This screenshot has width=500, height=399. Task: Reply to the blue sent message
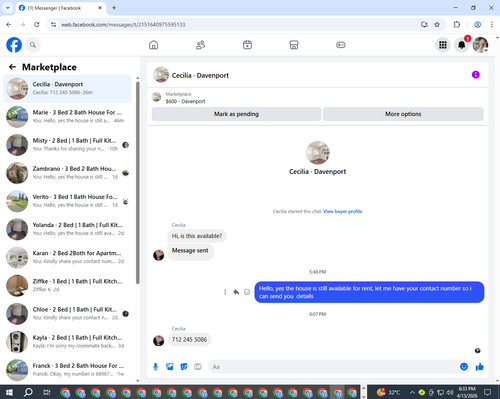point(236,292)
